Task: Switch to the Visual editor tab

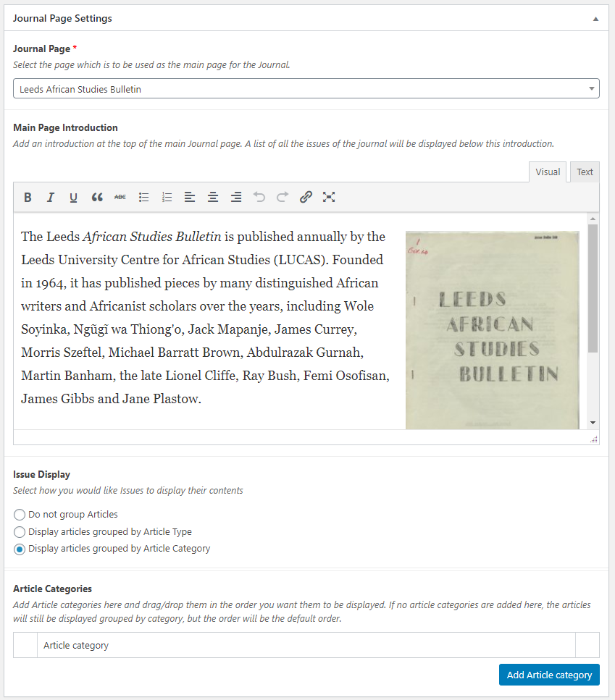Action: [548, 172]
